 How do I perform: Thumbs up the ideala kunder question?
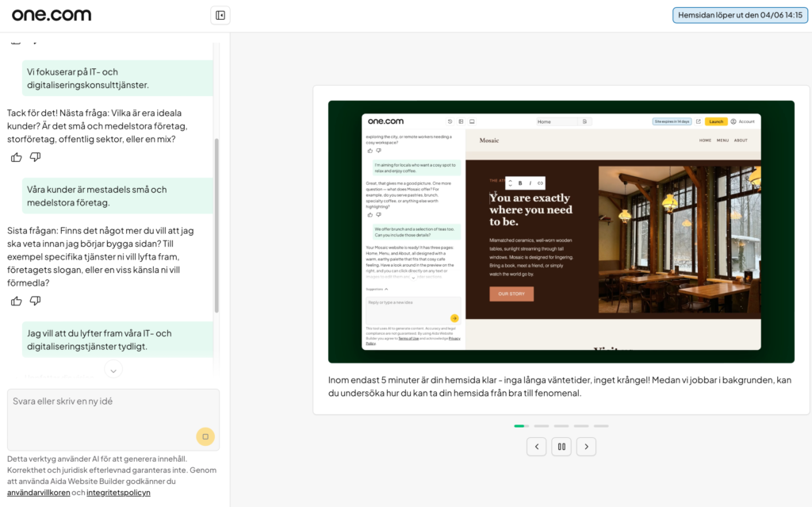coord(17,157)
